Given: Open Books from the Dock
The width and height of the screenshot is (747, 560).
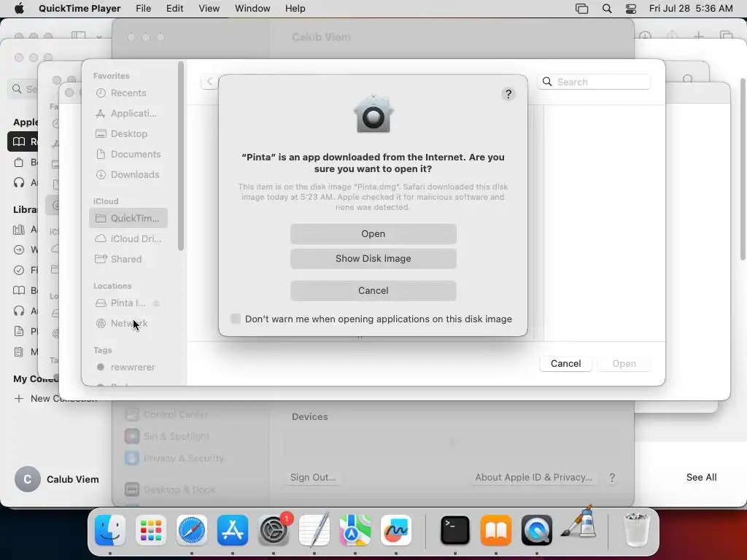Looking at the screenshot, I should pos(496,530).
